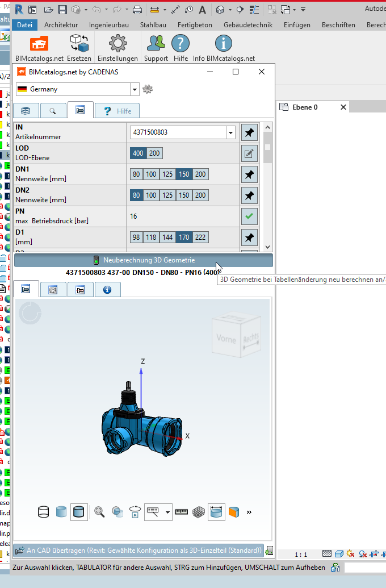The image size is (386, 588).
Task: Switch to Beschriften ribbon tab
Action: (338, 25)
